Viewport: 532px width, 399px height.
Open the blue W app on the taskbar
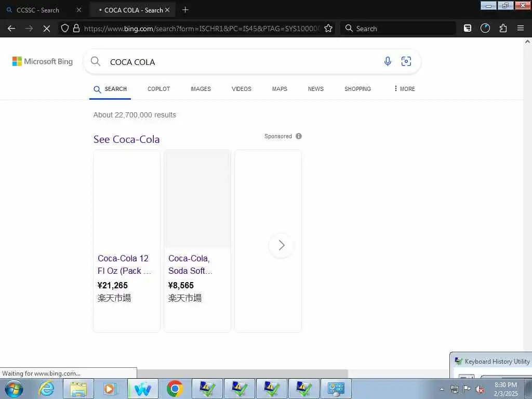click(143, 389)
